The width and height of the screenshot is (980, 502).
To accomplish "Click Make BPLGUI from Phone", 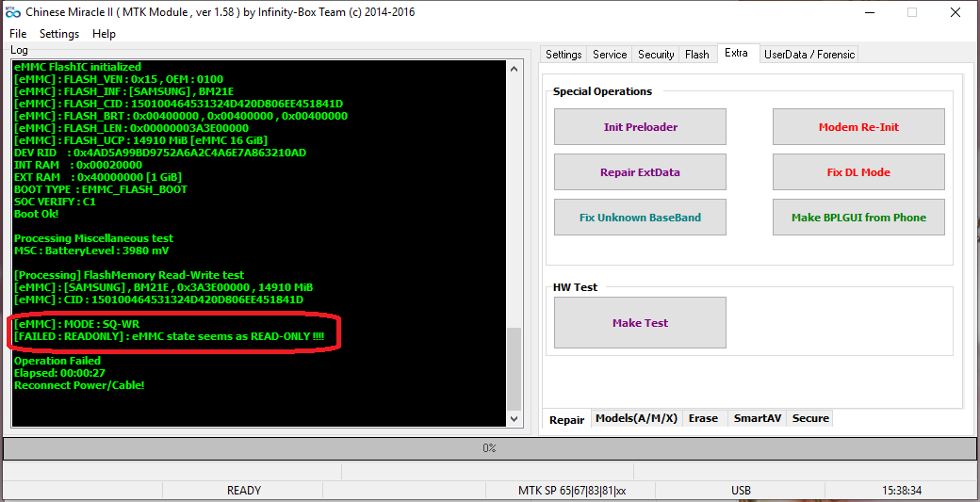I will click(858, 218).
